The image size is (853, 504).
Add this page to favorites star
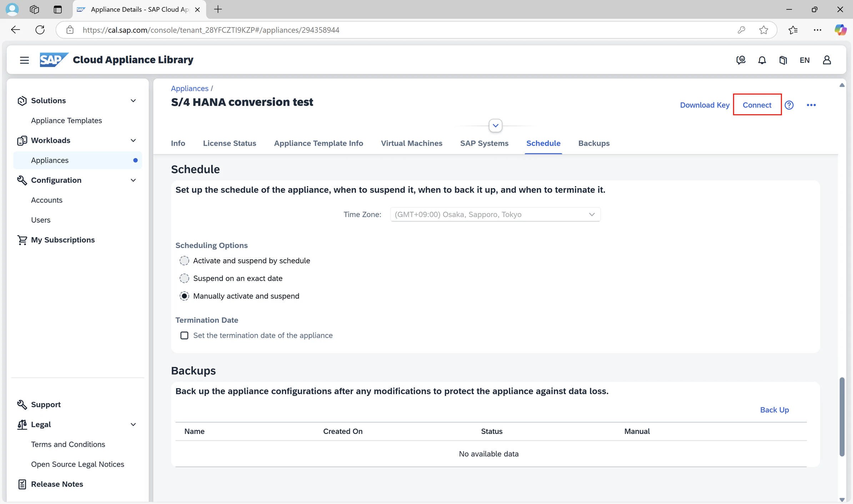point(763,30)
